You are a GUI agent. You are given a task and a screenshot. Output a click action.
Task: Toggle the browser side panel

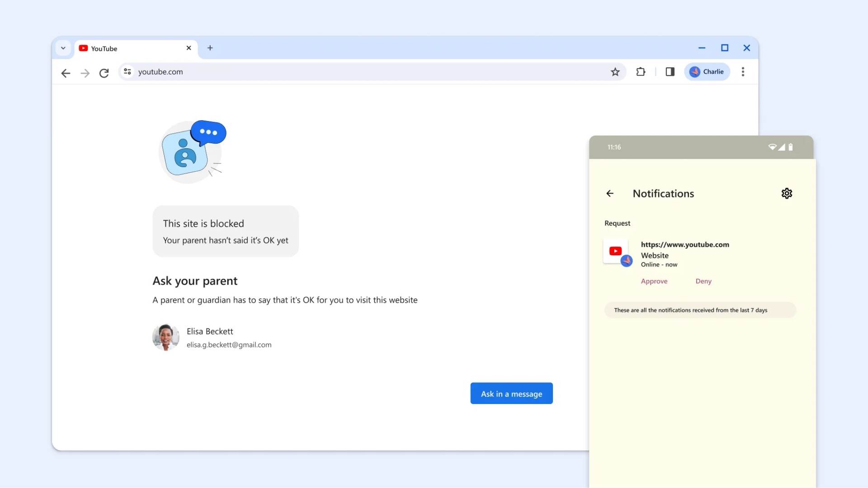(x=670, y=71)
